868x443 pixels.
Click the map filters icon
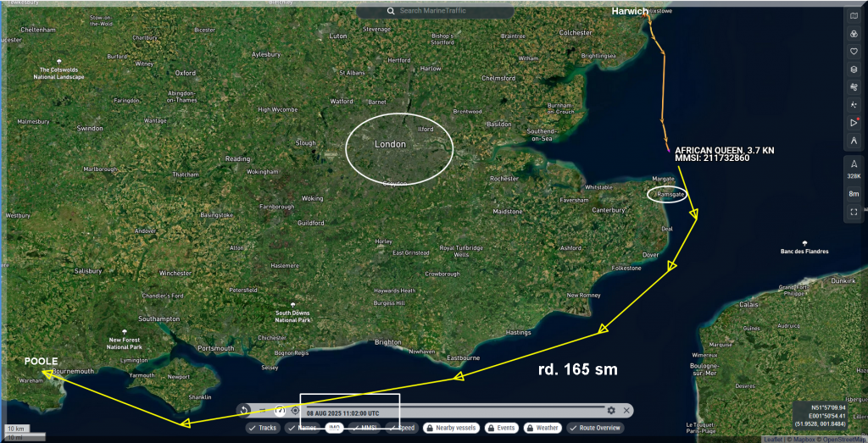[854, 34]
